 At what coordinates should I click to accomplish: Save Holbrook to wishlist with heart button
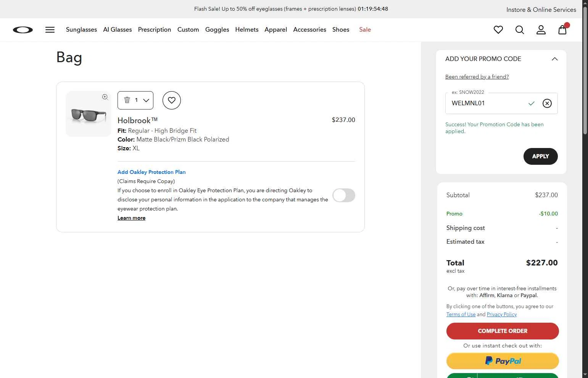tap(172, 100)
